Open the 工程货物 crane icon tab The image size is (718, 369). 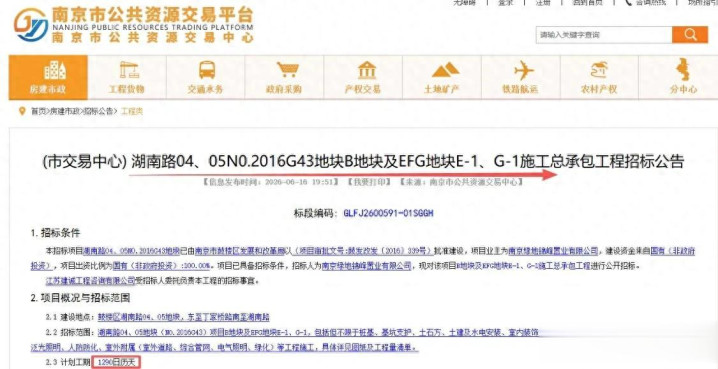[x=127, y=77]
